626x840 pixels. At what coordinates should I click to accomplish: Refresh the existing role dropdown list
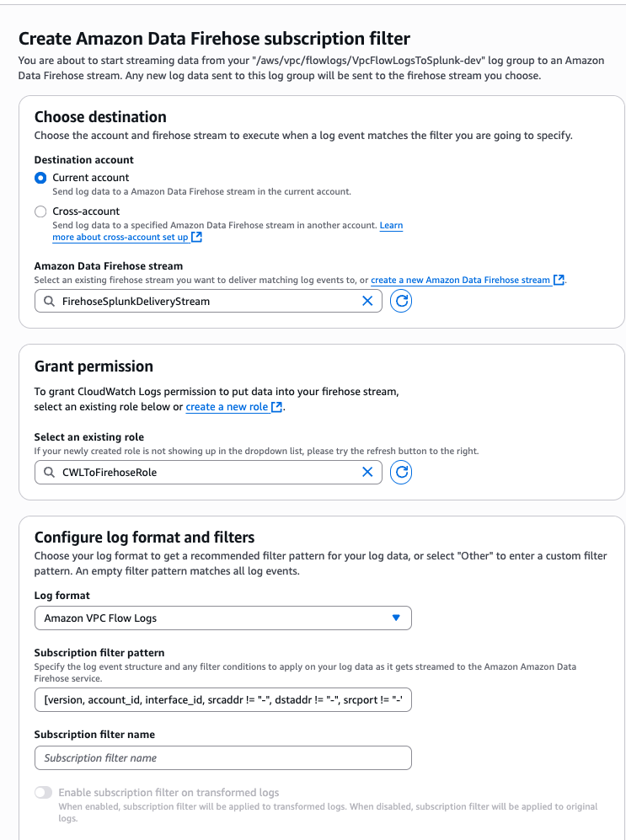point(400,473)
